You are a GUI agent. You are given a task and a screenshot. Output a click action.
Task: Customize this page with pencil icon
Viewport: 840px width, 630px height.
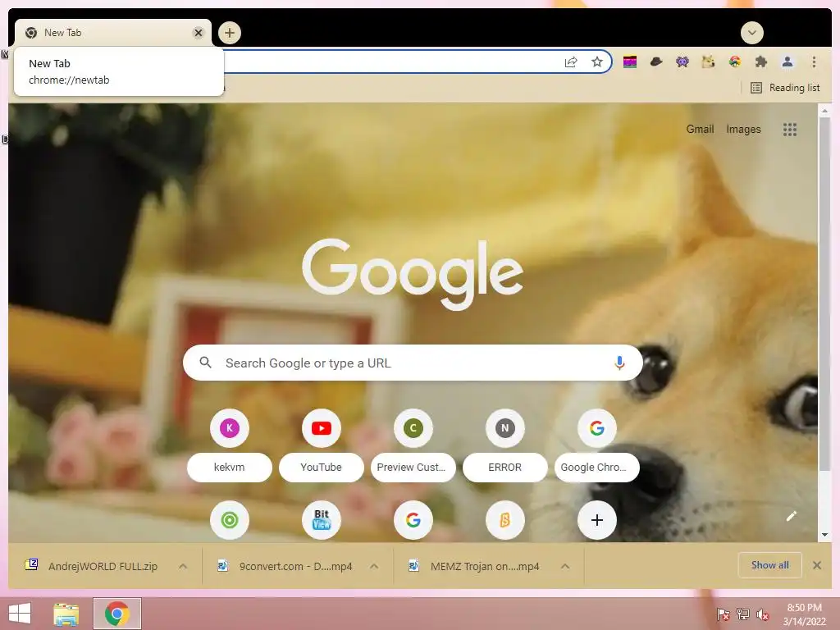click(792, 516)
